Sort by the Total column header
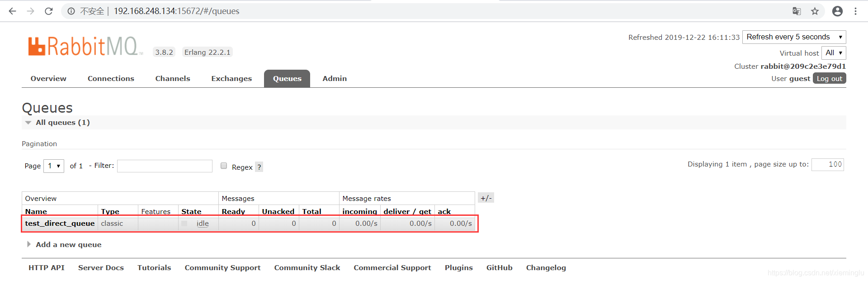The height and width of the screenshot is (281, 868). pyautogui.click(x=311, y=211)
